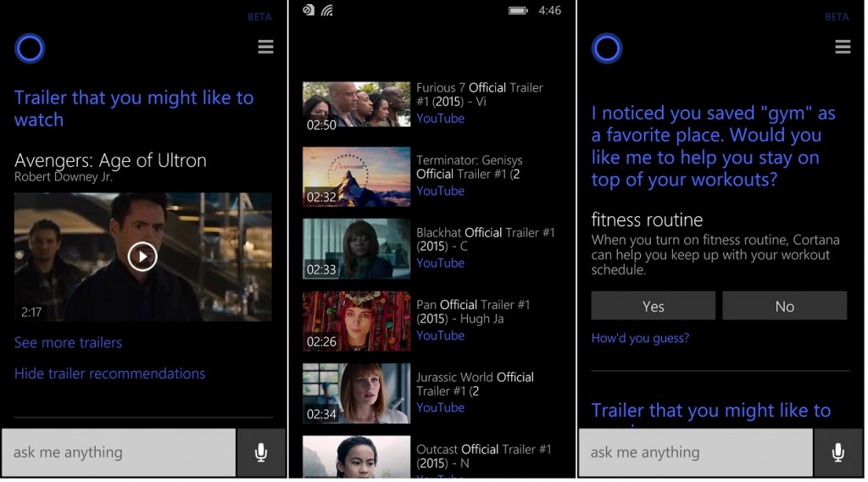The width and height of the screenshot is (868, 482).
Task: Tap the Wi-Fi signal icon in status bar
Action: pos(327,10)
